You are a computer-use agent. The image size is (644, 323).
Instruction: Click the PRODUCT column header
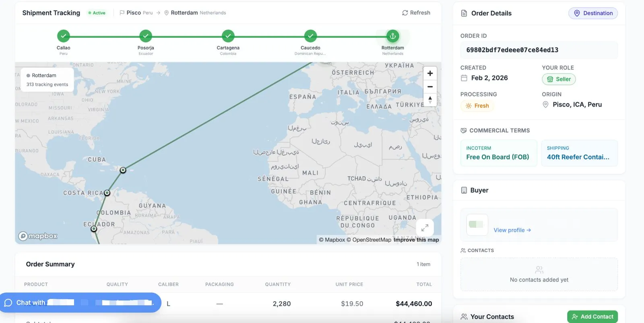[36, 284]
